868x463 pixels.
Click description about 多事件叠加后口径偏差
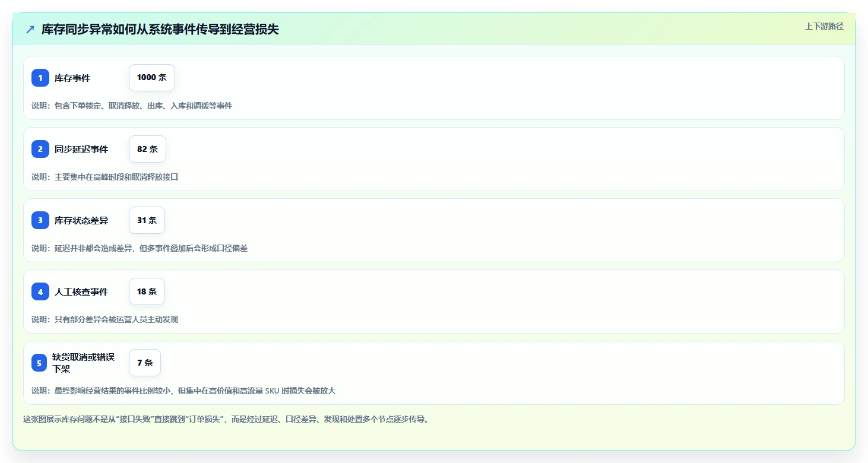140,248
